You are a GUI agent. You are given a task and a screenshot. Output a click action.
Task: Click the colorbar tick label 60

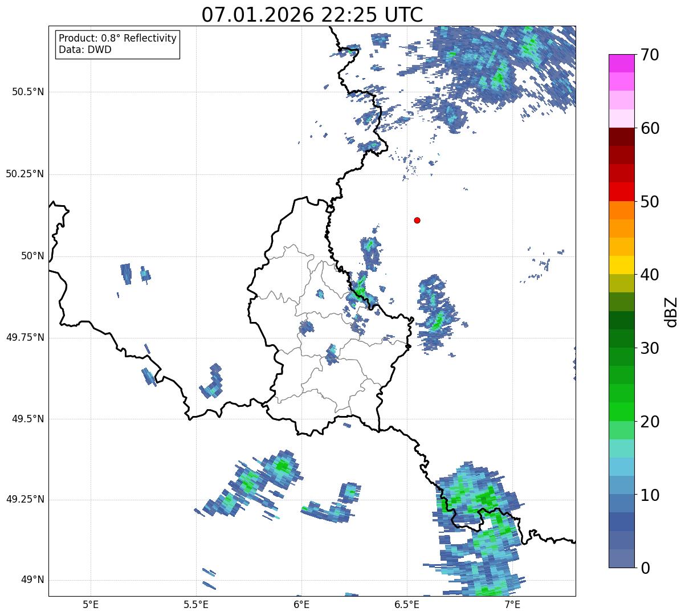click(650, 128)
